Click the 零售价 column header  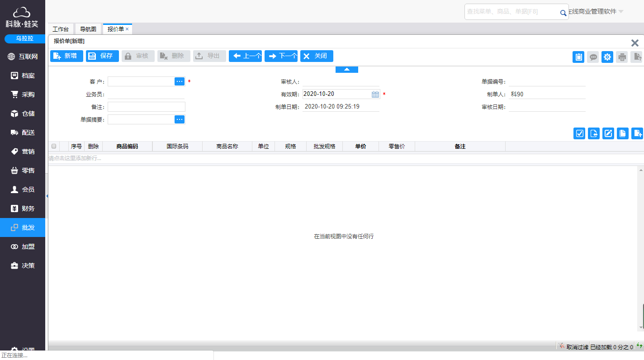(x=397, y=147)
